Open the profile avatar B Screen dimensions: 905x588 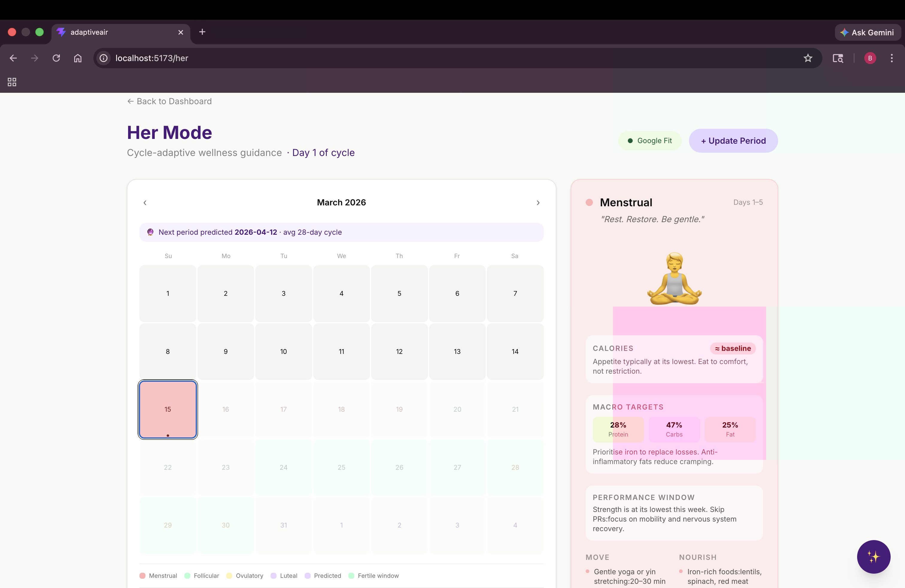870,58
